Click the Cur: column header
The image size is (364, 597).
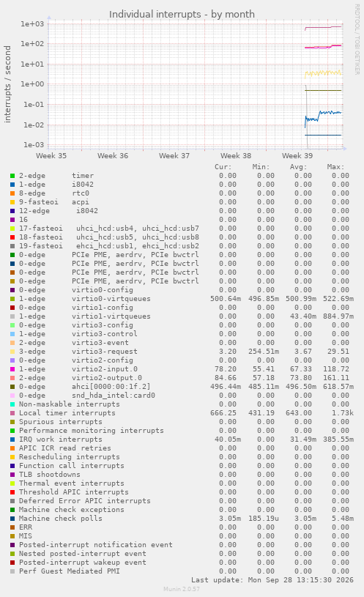[223, 167]
